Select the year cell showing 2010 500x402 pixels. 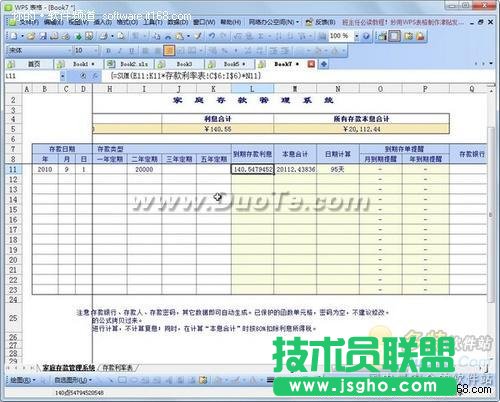(45, 169)
